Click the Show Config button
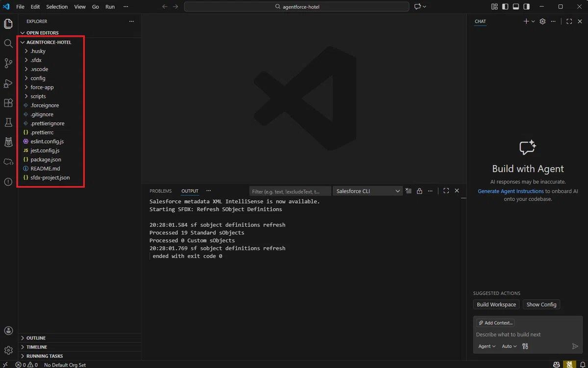The width and height of the screenshot is (588, 368). pyautogui.click(x=541, y=305)
